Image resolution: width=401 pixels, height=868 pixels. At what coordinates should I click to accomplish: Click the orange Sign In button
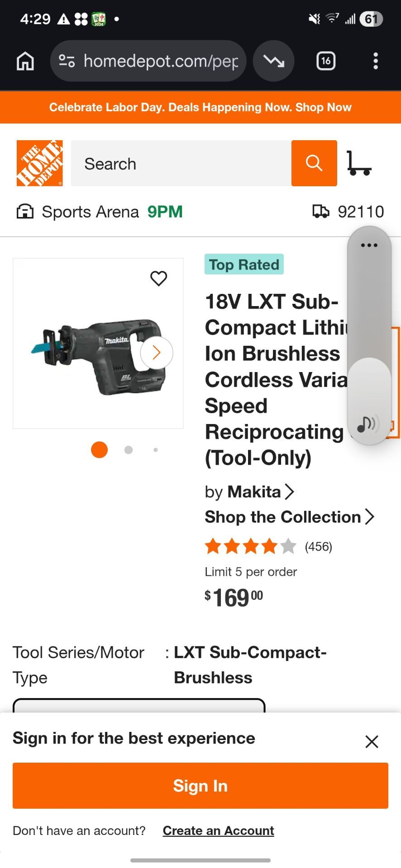pos(200,786)
